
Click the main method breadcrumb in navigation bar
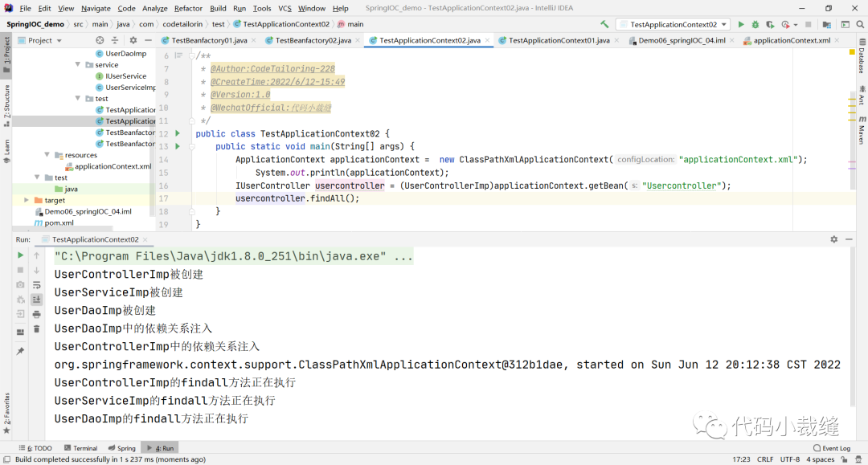pyautogui.click(x=350, y=24)
